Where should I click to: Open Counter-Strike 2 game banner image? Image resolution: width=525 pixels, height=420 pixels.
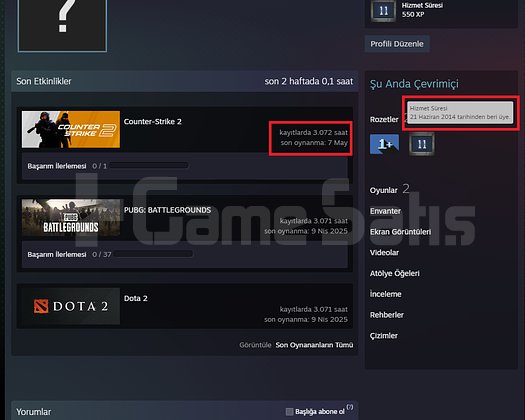coord(71,129)
